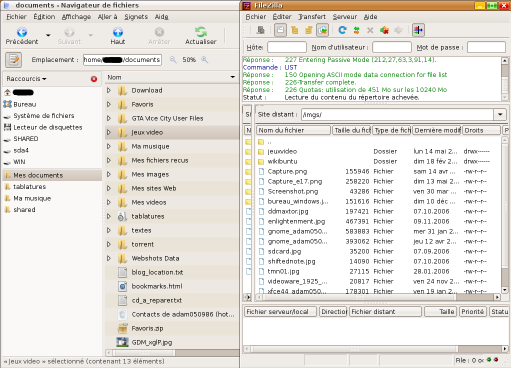Expand the Jeux video folder
Image resolution: width=511 pixels, height=368 pixels.
[x=109, y=132]
